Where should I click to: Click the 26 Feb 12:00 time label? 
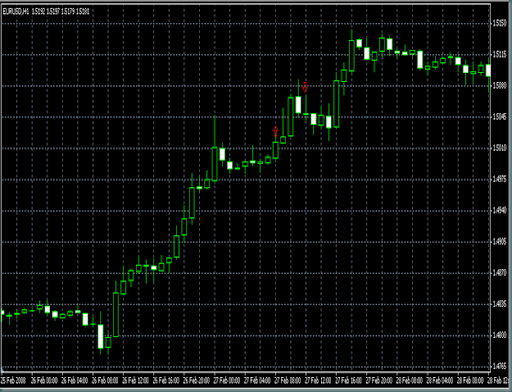pyautogui.click(x=135, y=380)
